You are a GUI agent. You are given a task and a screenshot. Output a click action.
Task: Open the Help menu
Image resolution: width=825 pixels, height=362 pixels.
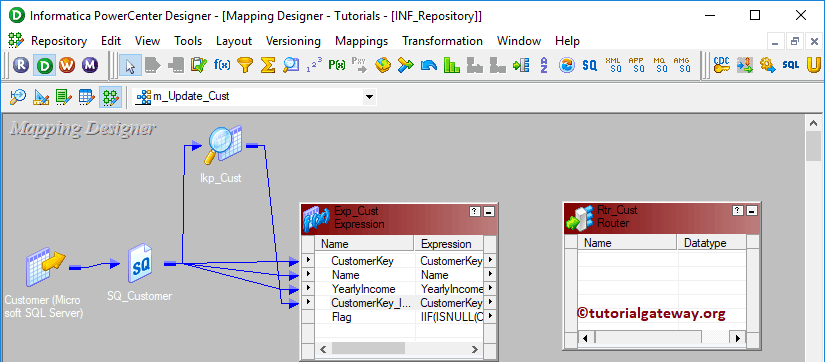(567, 41)
